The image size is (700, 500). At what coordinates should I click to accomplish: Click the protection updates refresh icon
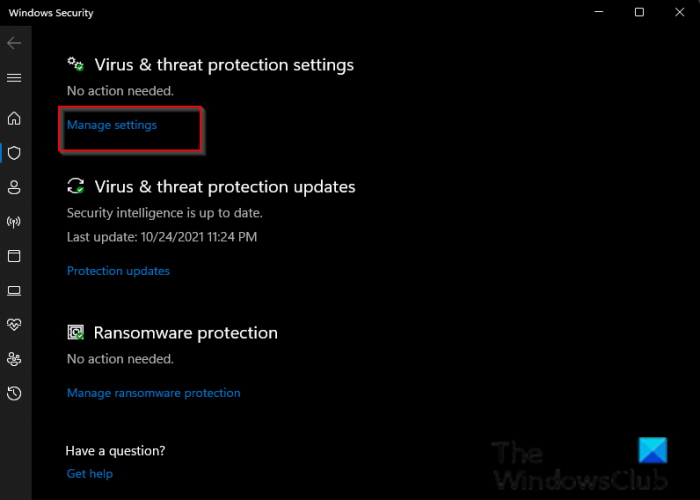click(76, 186)
